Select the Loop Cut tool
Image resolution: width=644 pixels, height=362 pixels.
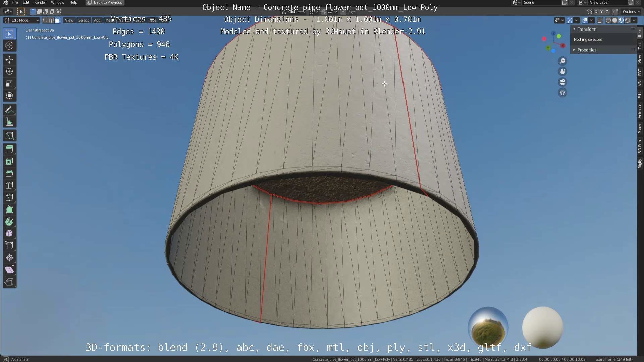9,186
